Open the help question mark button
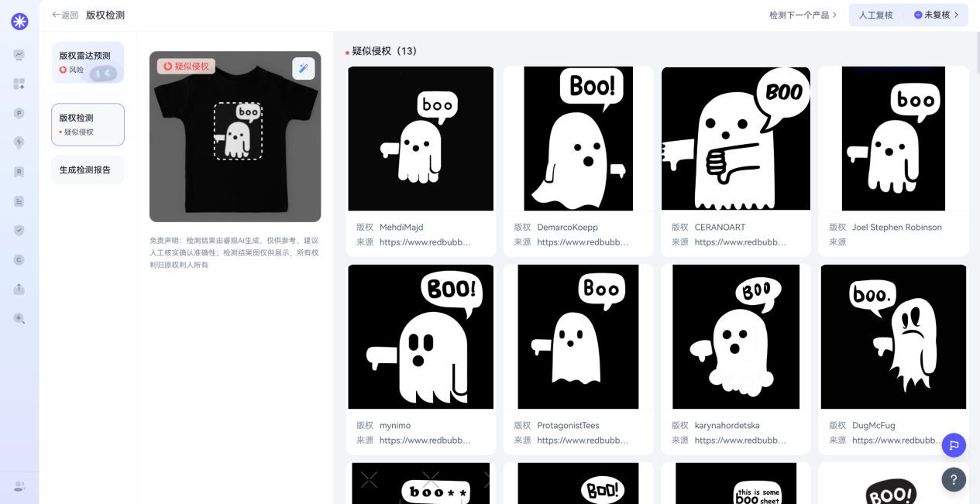This screenshot has width=980, height=504. point(954,479)
